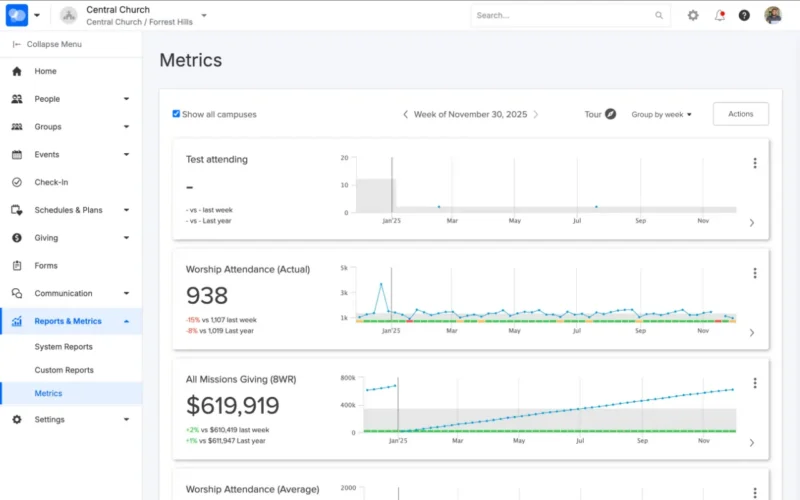Expand the People menu section
Image resolution: width=800 pixels, height=500 pixels.
tap(126, 99)
